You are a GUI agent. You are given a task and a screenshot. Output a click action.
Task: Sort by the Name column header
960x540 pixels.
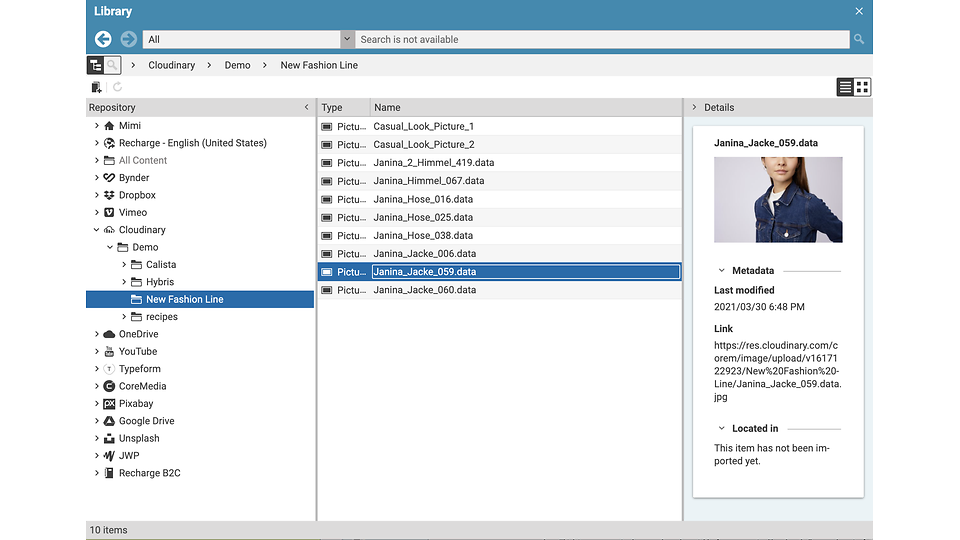[526, 107]
